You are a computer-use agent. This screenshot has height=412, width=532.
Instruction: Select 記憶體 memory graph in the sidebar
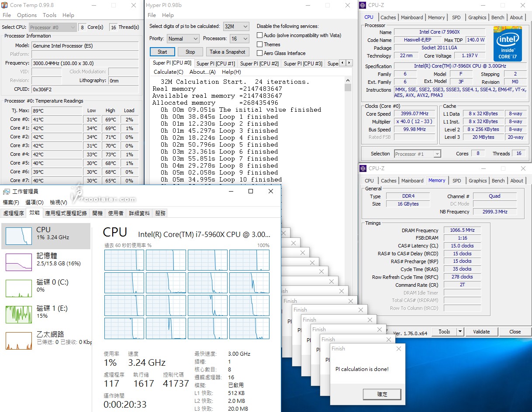[x=19, y=262]
